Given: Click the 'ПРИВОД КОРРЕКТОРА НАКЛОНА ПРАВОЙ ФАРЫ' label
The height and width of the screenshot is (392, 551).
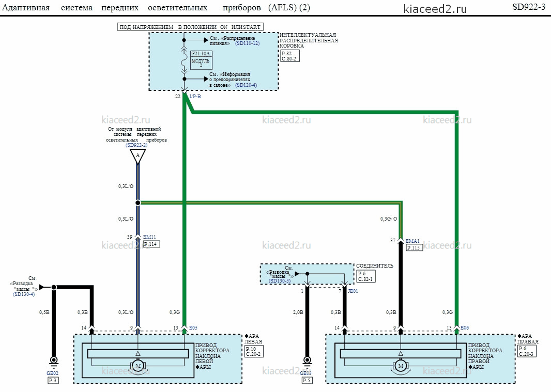Looking at the screenshot, I should tap(485, 356).
